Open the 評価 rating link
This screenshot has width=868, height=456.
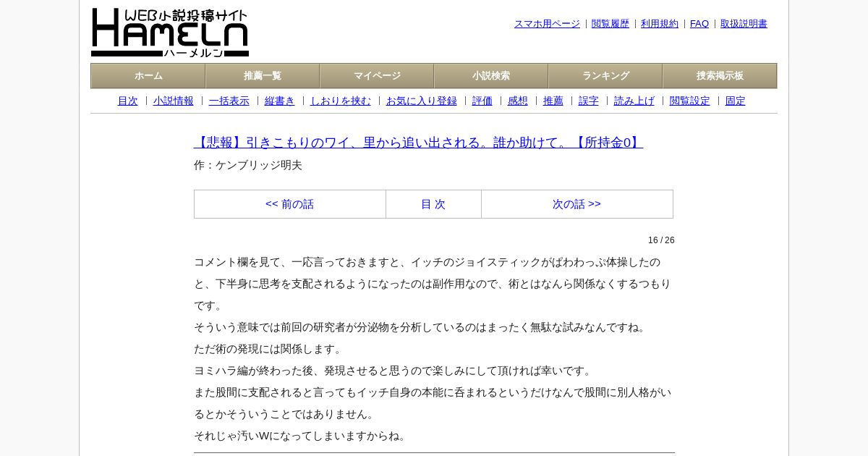(x=482, y=101)
